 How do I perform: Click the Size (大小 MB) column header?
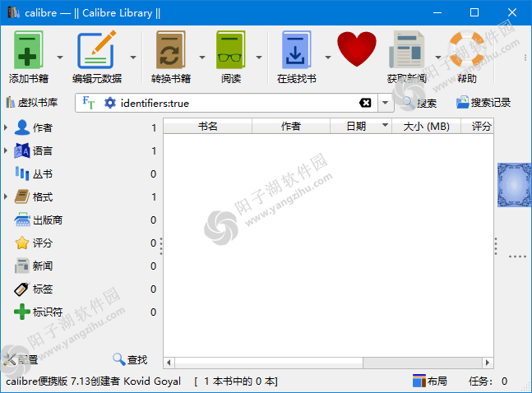coord(426,127)
